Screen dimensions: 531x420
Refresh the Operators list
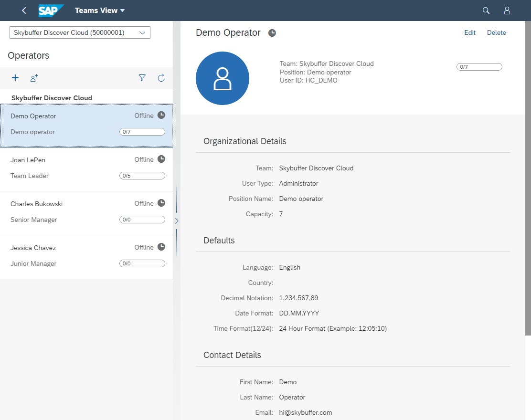[161, 78]
